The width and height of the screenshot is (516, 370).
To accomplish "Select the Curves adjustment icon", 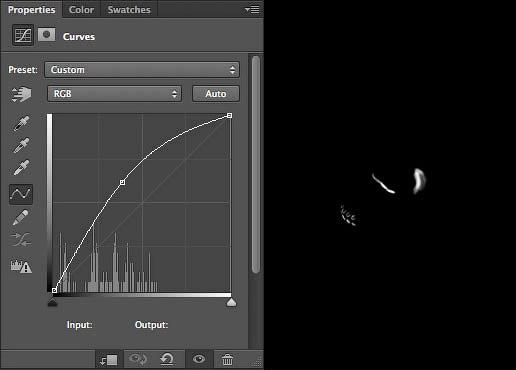I will pos(23,35).
